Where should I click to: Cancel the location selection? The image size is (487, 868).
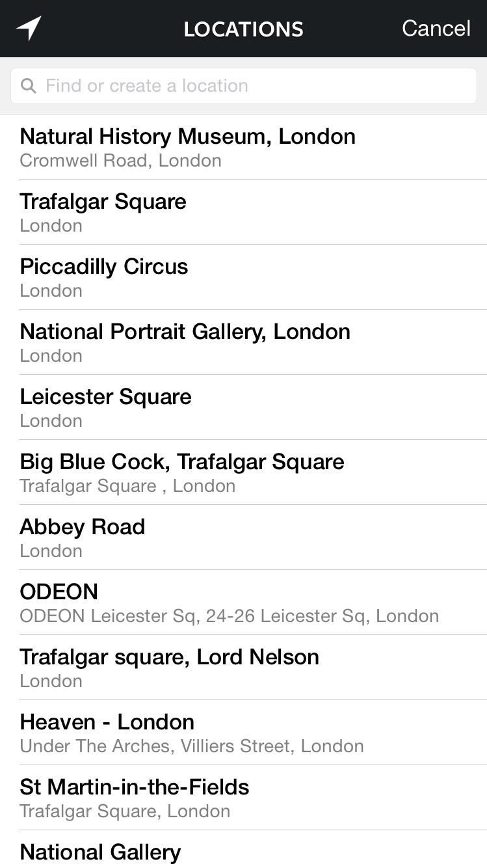(x=436, y=28)
